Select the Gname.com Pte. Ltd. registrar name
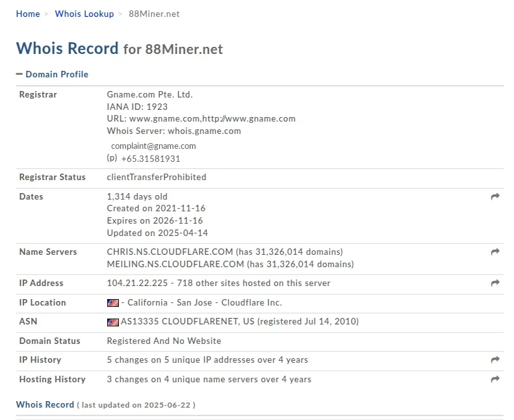Image resolution: width=514 pixels, height=420 pixels. pos(150,94)
